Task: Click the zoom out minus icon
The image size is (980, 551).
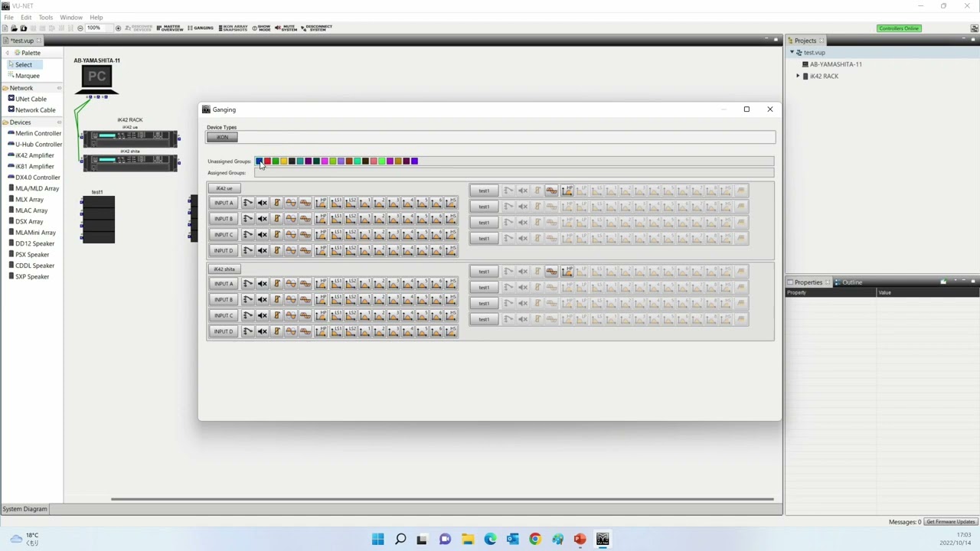Action: pos(80,28)
